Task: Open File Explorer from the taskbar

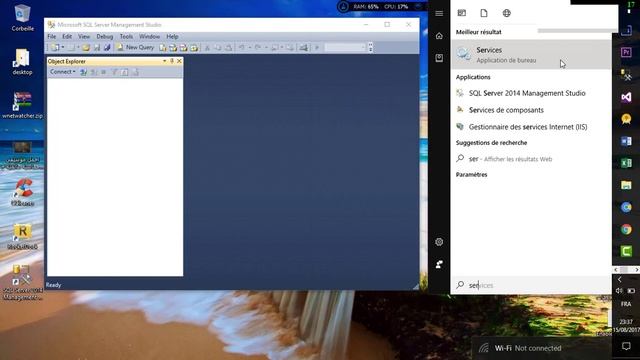Action: tap(626, 185)
